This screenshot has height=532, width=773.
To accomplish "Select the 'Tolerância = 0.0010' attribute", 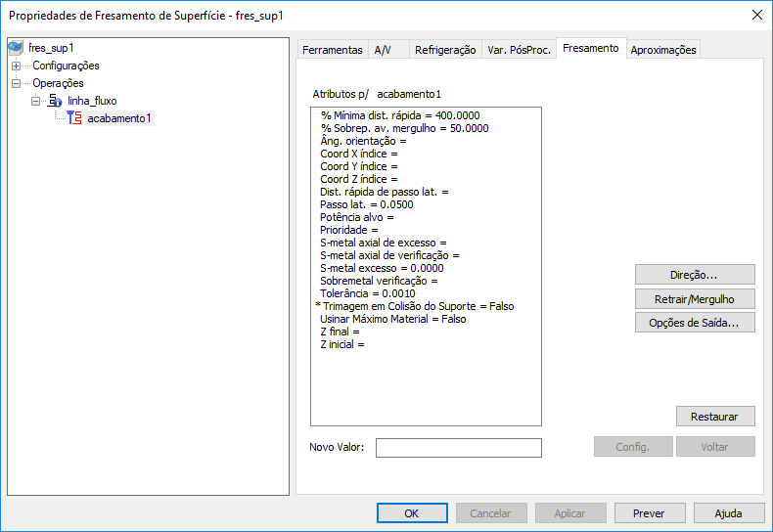I will (367, 293).
